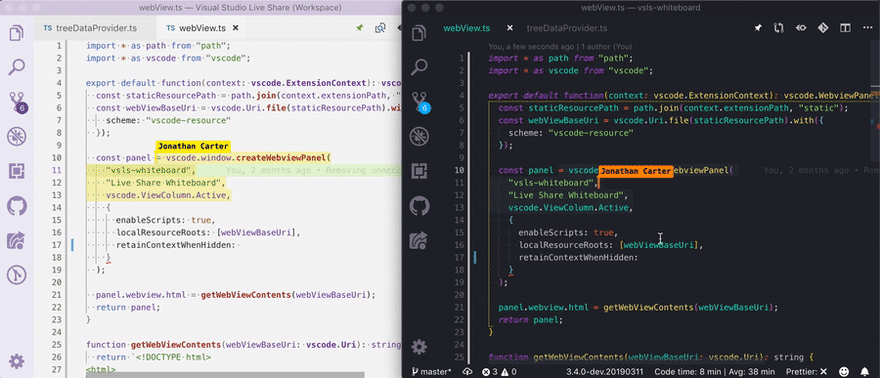Click the file compare search icon in light window
This screenshot has width=880, height=378.
coord(381,28)
